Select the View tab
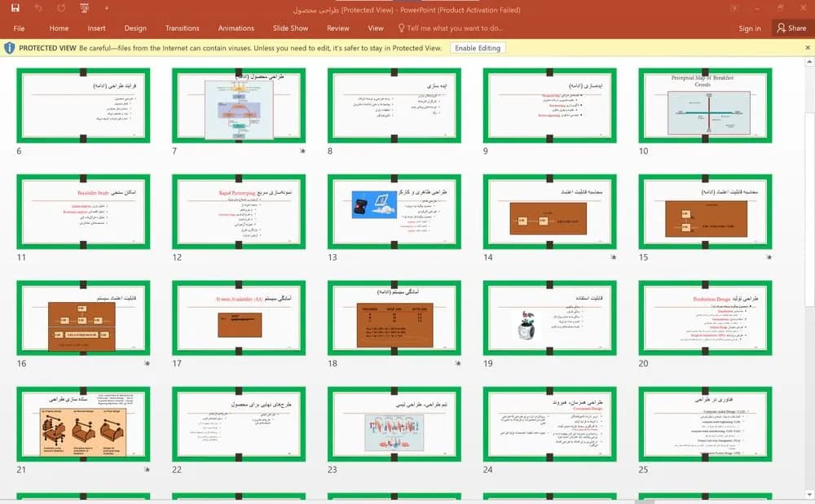Screen dimensions: 815x504 (x=375, y=28)
